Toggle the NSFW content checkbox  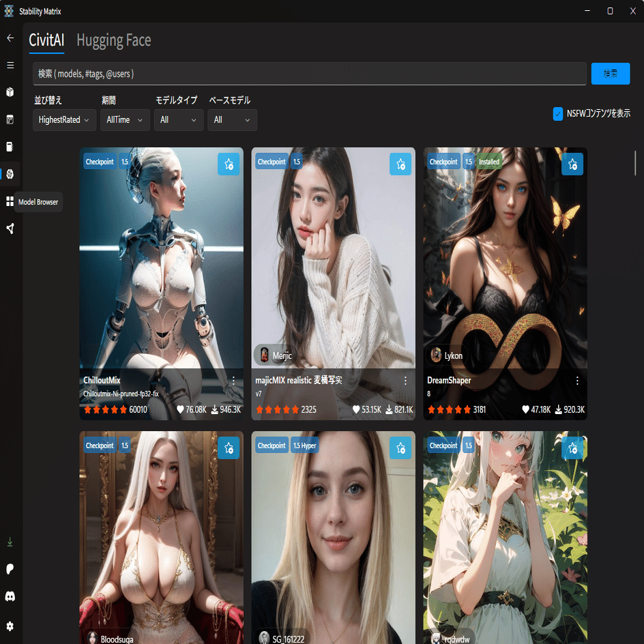(x=558, y=114)
